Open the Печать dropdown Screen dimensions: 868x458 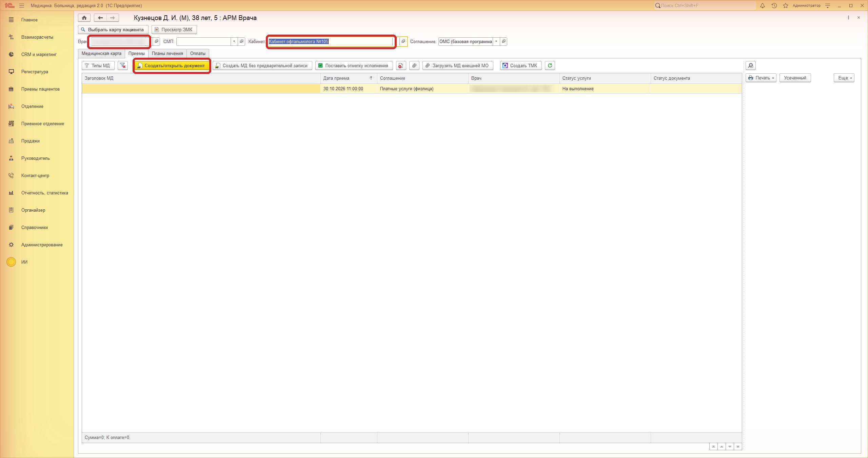click(x=761, y=78)
